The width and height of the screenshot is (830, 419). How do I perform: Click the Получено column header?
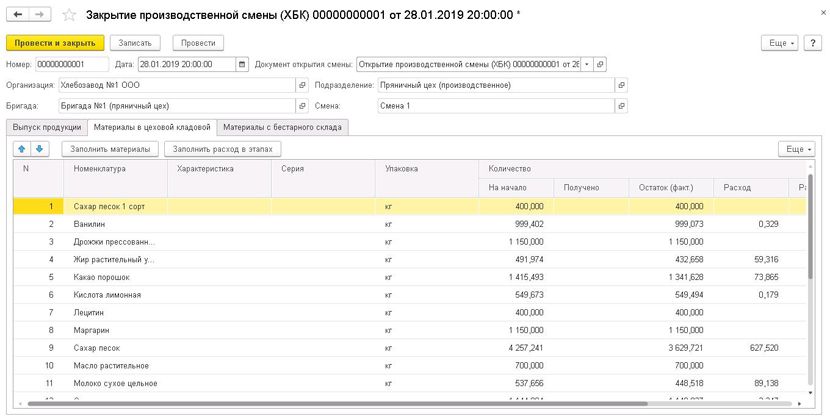tap(591, 188)
